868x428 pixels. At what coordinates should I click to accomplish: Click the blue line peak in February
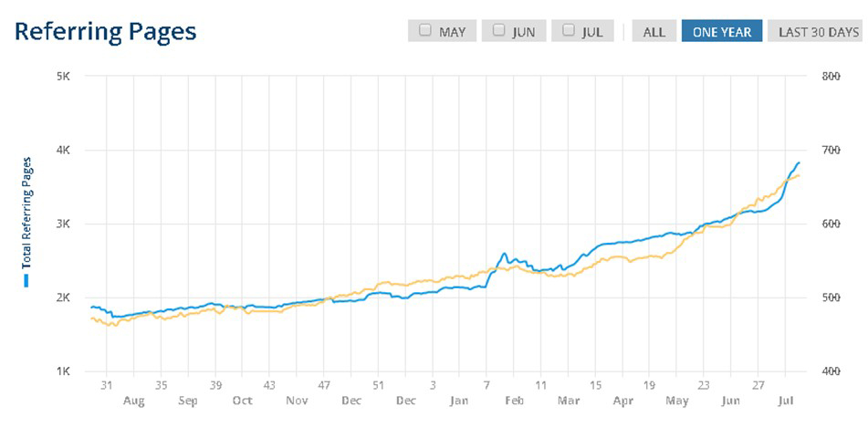point(504,254)
